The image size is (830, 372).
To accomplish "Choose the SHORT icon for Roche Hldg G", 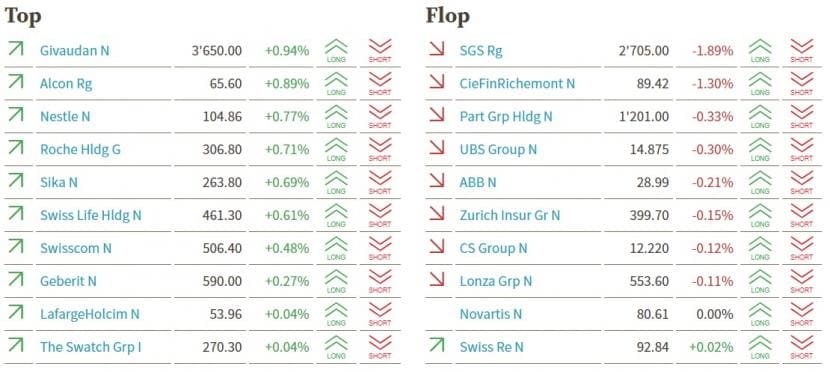I will (x=380, y=149).
